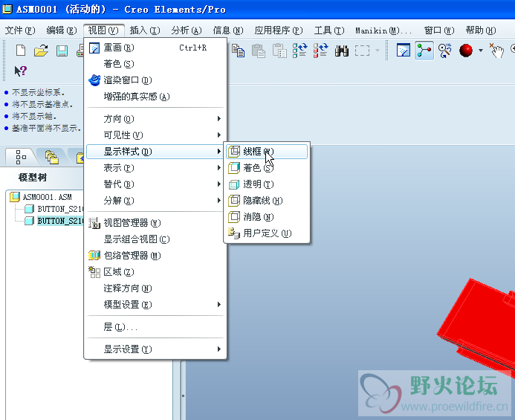The height and width of the screenshot is (420, 515).
Task: Click the binoculars Find icon
Action: pyautogui.click(x=342, y=51)
